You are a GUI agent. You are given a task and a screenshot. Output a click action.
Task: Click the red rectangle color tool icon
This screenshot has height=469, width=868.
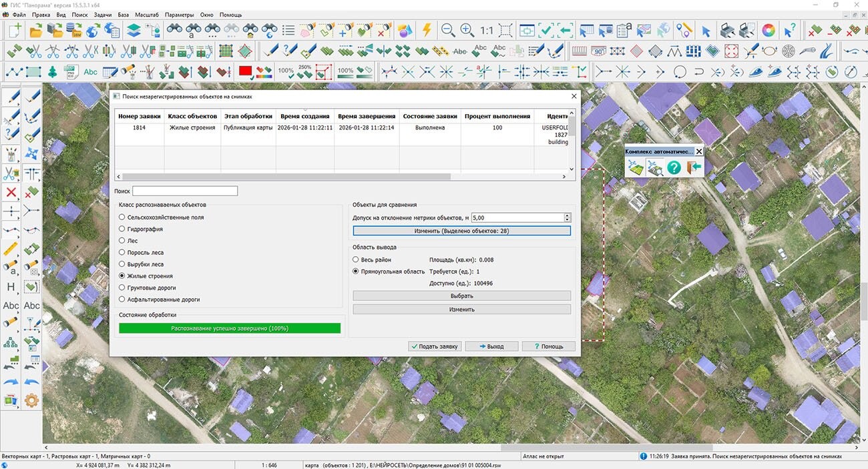pos(245,71)
